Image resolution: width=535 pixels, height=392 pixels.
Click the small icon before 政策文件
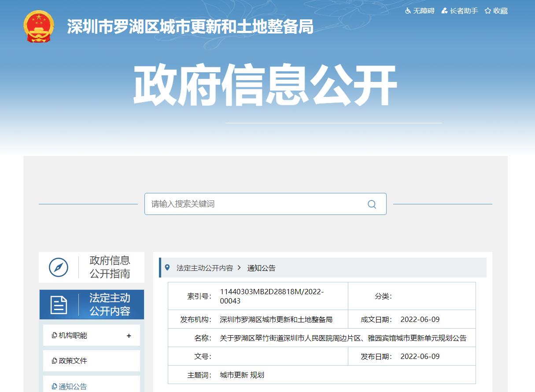[55, 361]
